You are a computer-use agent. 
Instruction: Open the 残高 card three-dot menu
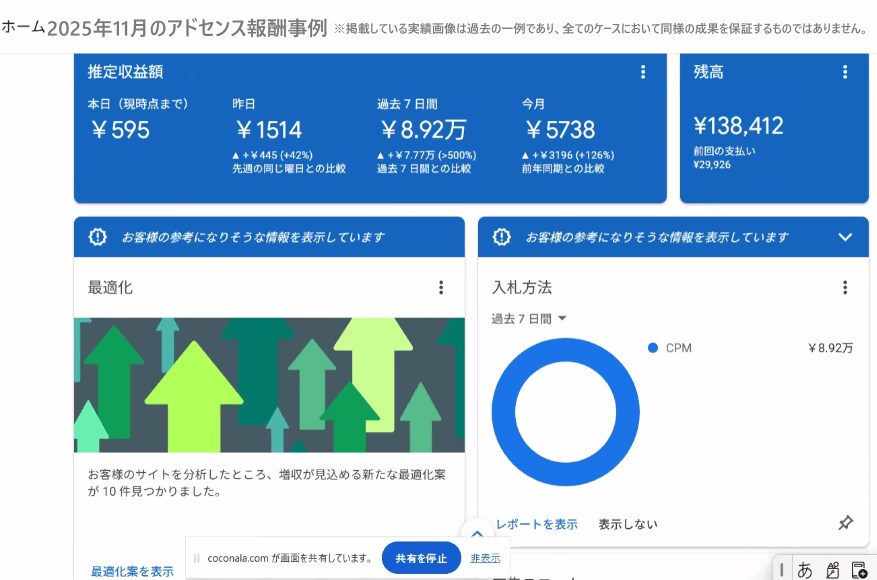[x=845, y=72]
